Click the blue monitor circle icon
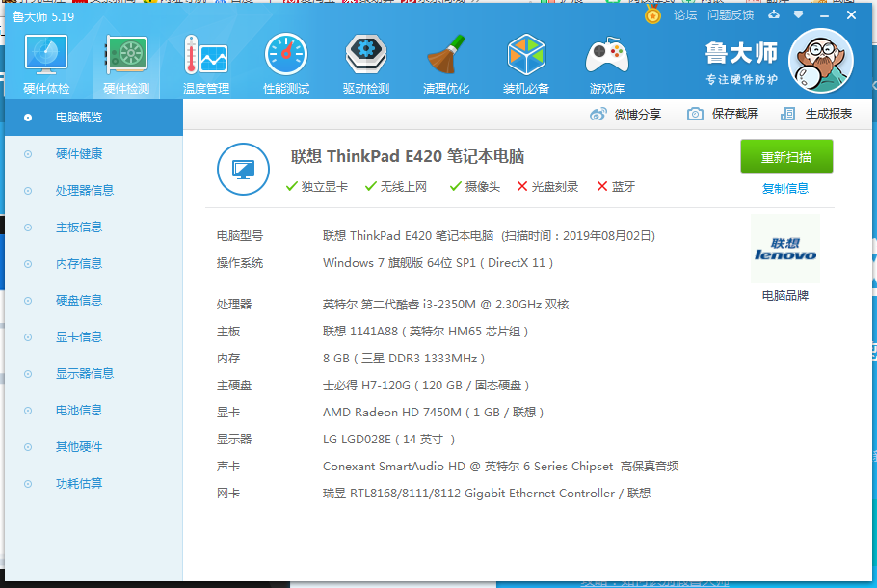The width and height of the screenshot is (877, 588). point(243,169)
